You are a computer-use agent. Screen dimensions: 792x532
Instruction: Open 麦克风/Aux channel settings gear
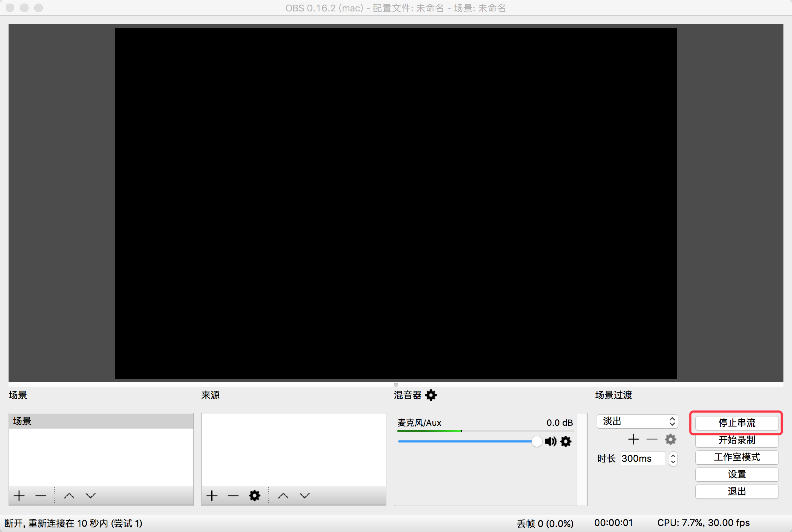pyautogui.click(x=566, y=441)
